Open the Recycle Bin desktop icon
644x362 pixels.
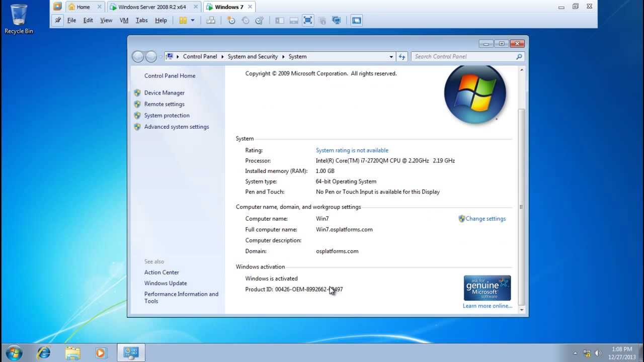pos(19,19)
